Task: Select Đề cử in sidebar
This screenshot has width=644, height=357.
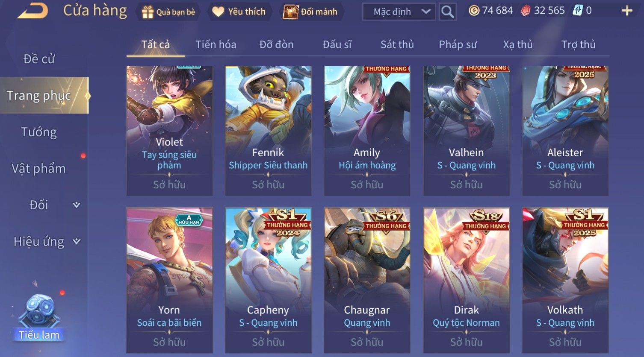Action: tap(39, 59)
